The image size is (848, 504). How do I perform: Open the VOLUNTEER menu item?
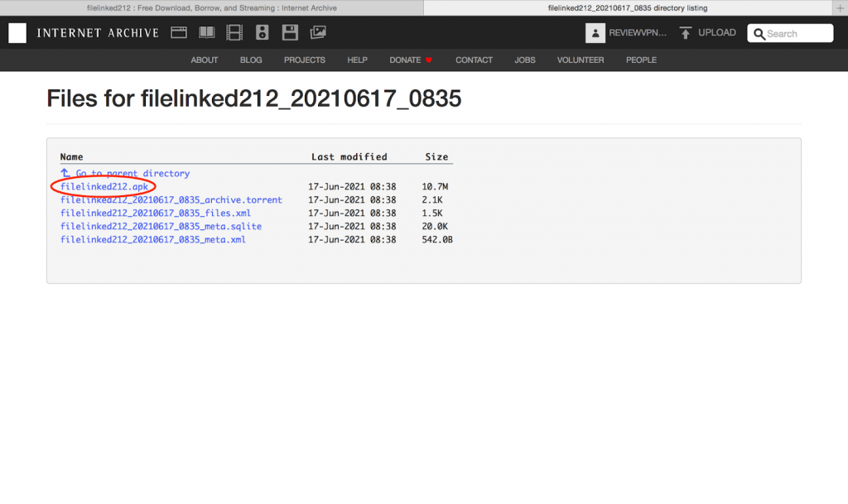pyautogui.click(x=581, y=60)
